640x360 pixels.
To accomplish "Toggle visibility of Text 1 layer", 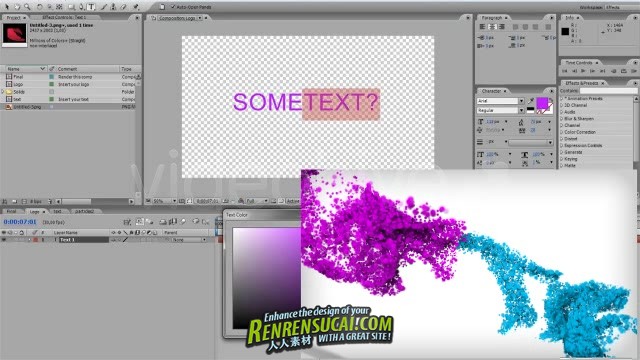I will pos(4,240).
